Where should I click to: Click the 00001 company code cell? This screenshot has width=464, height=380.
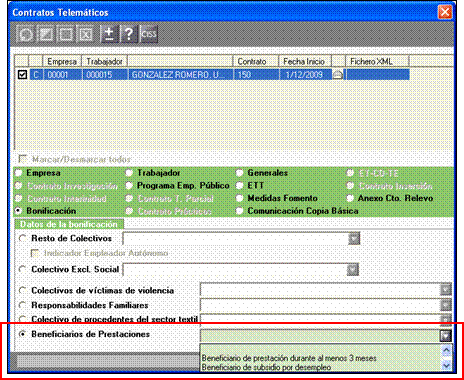tap(62, 75)
